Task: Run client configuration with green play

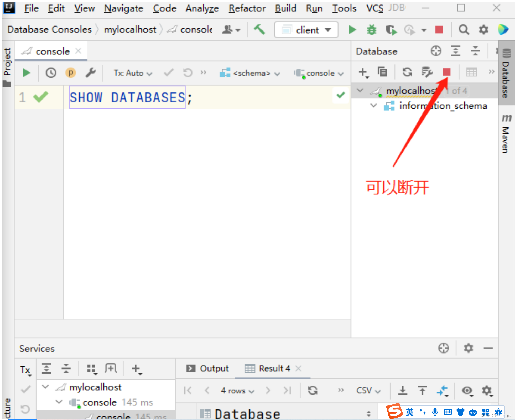Action: pos(352,30)
